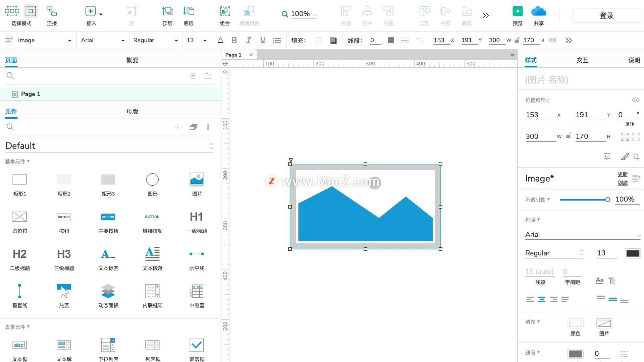Expand the Default library selector
644x362 pixels.
pos(211,146)
